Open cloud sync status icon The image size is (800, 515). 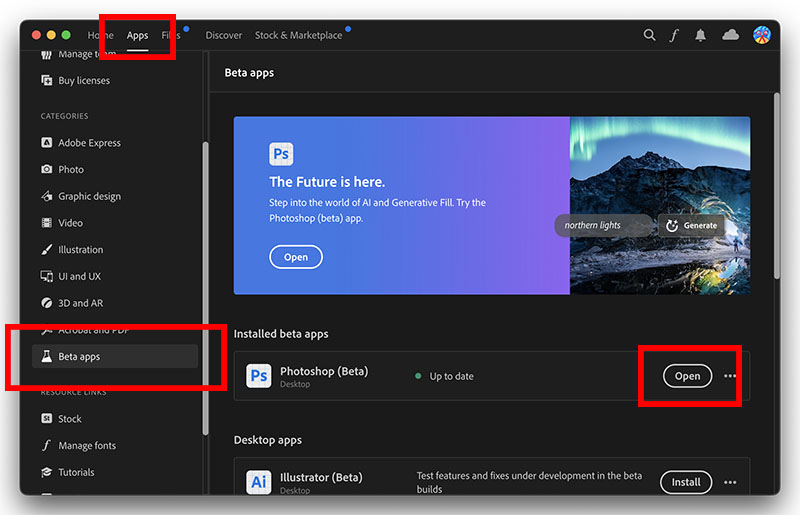[730, 35]
